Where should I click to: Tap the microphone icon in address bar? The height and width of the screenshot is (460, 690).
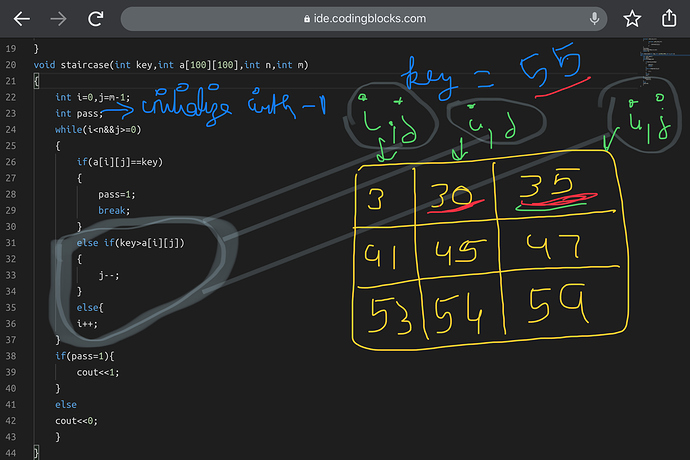click(594, 18)
